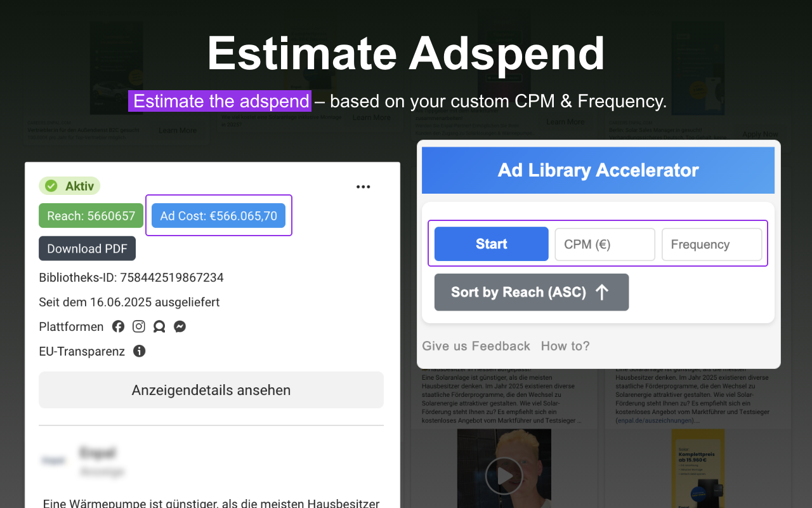
Task: Click the Ad Cost €566.065,70 badge
Action: [x=218, y=215]
